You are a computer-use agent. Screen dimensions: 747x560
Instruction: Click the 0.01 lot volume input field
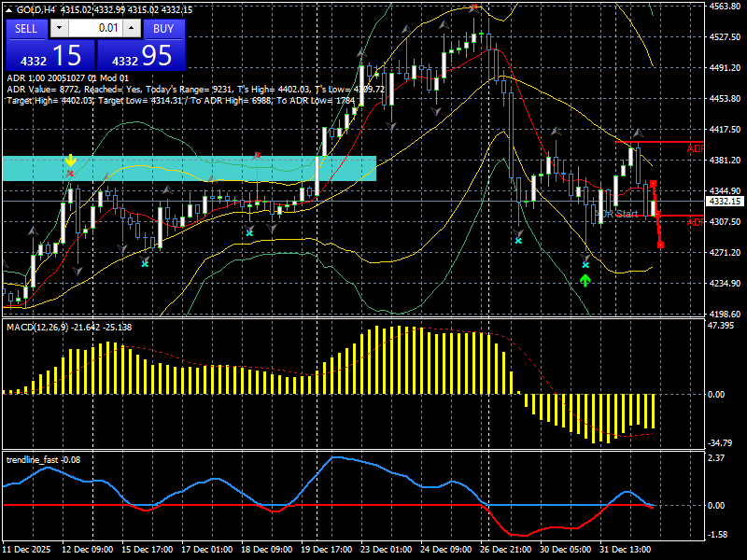pos(95,29)
